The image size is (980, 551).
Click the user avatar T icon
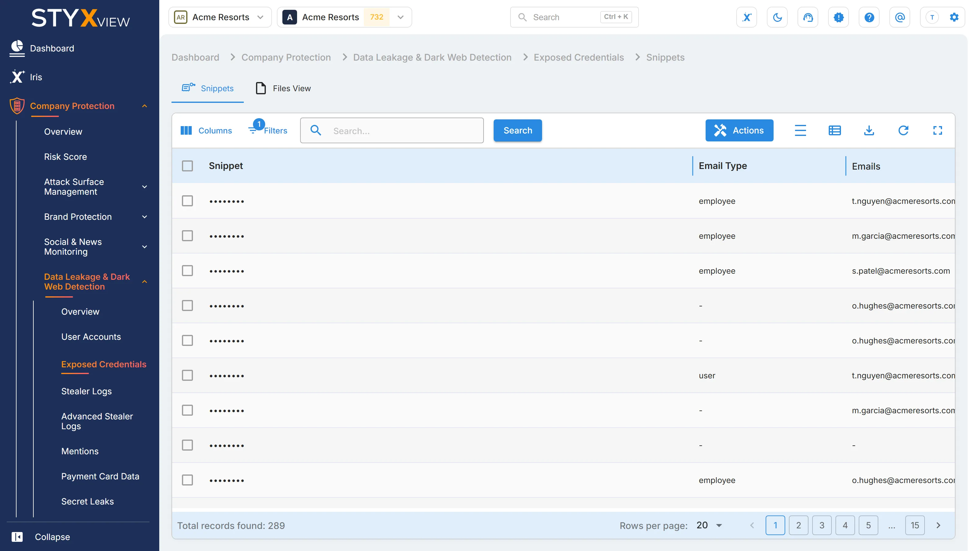[x=932, y=17]
